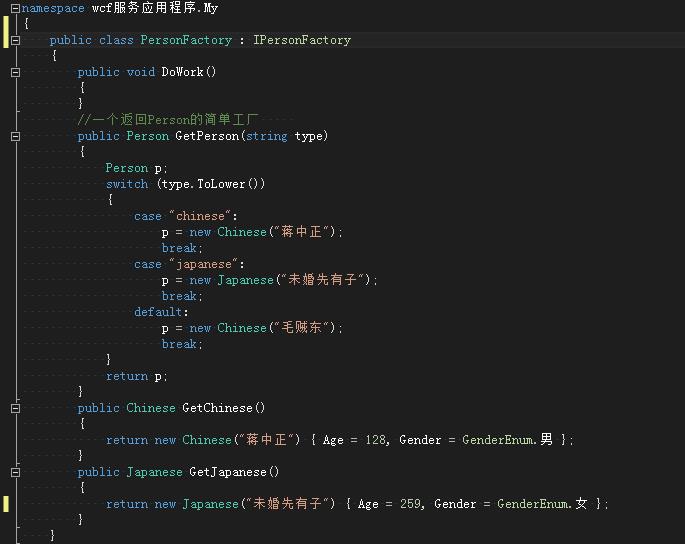Click the GetChinese method name
The width and height of the screenshot is (685, 544).
point(217,408)
